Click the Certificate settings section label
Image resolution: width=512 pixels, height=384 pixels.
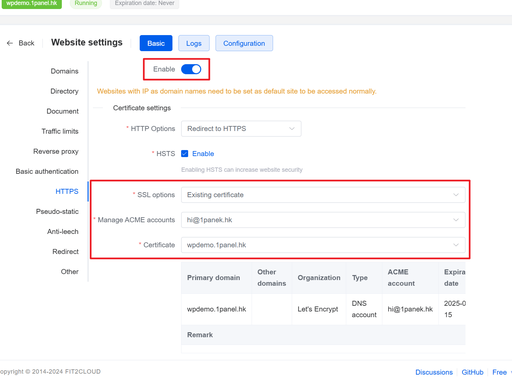tap(142, 108)
